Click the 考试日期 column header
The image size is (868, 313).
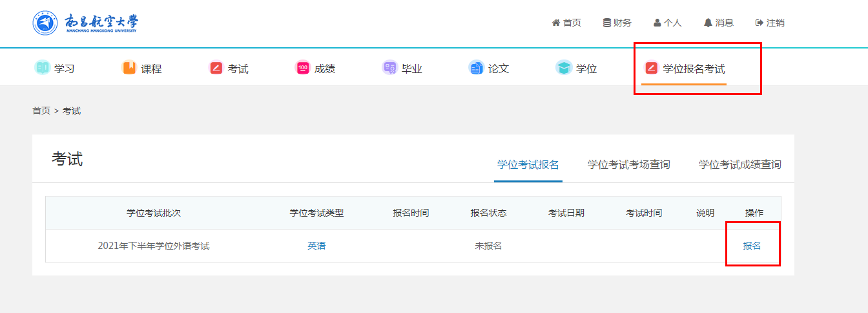[x=566, y=213]
